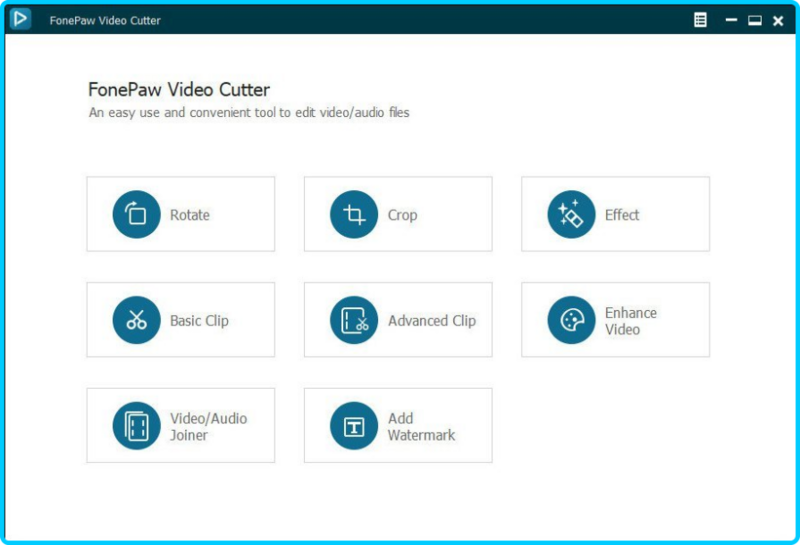Click the Basic Clip scissors icon

click(136, 320)
